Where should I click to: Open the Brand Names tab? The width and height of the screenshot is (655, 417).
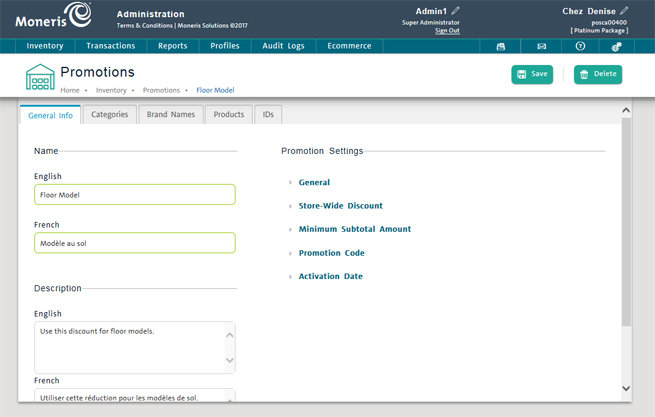click(x=171, y=115)
